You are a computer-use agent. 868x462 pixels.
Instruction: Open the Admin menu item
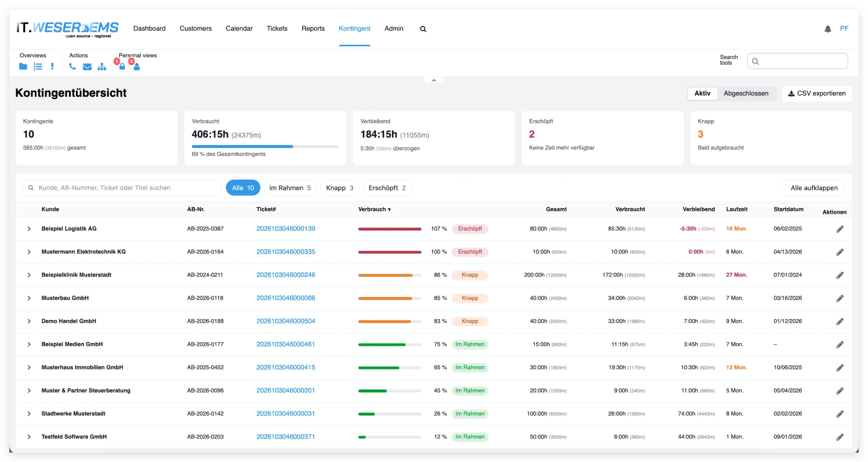coord(394,29)
